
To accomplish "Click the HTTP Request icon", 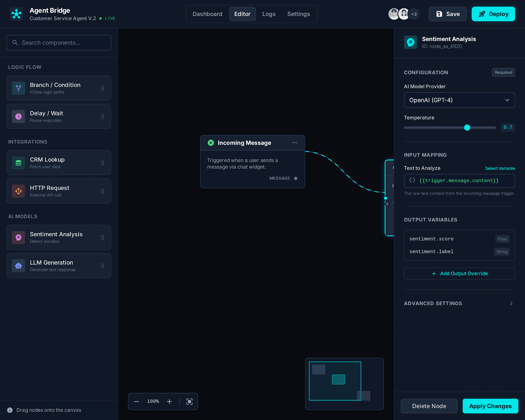I will [18, 191].
